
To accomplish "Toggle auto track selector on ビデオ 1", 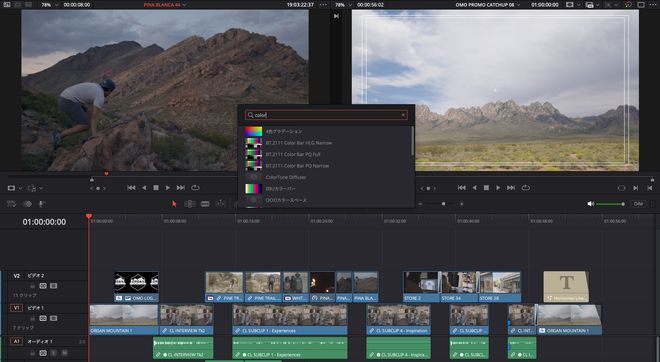I will [43, 318].
